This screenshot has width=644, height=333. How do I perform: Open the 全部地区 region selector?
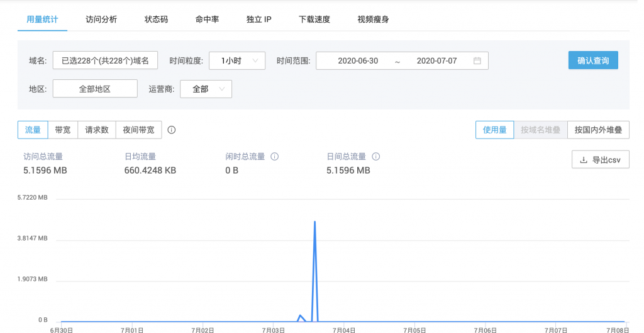pyautogui.click(x=95, y=89)
